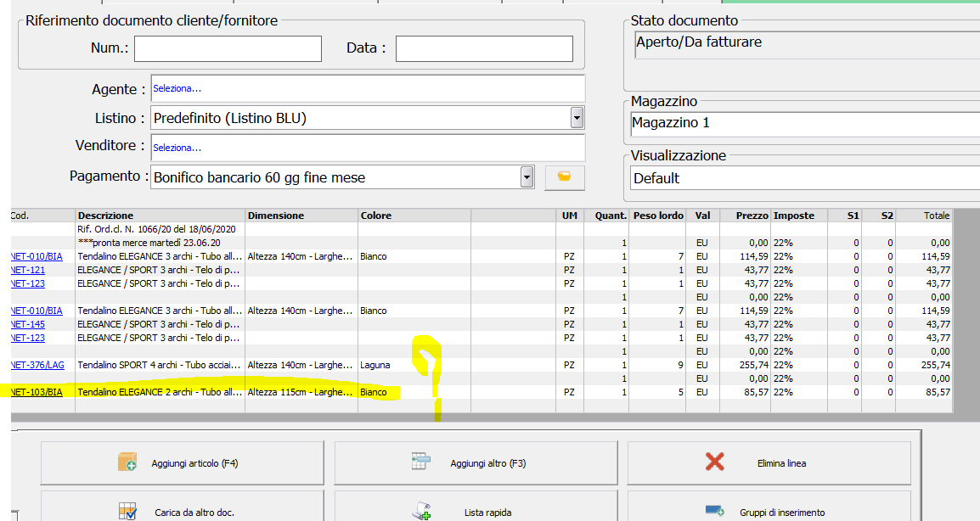Click the red X Elimina linea icon

(715, 462)
